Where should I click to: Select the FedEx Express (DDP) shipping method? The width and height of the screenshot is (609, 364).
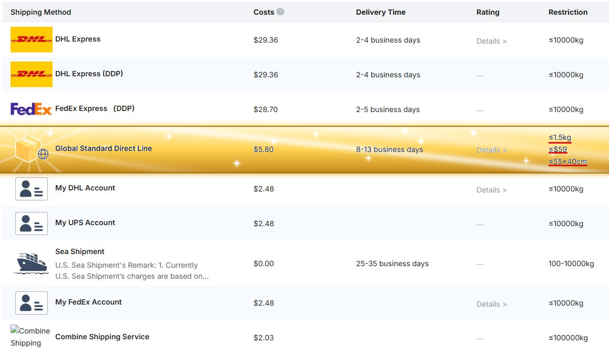pos(306,109)
